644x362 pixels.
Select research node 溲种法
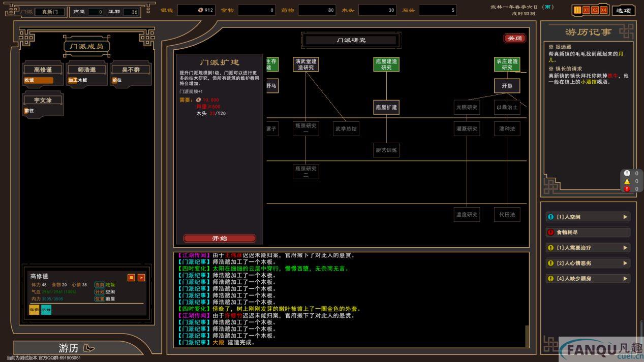point(507,128)
